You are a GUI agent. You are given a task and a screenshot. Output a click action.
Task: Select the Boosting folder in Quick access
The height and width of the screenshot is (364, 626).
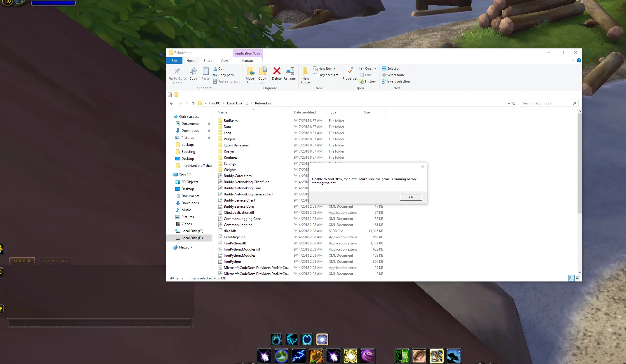(188, 152)
